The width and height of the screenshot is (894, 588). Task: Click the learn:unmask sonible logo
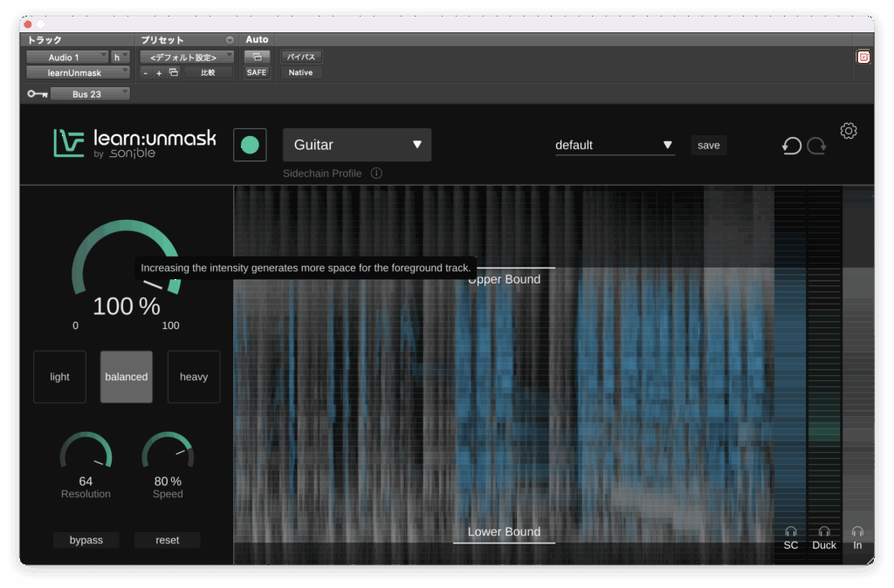point(134,143)
